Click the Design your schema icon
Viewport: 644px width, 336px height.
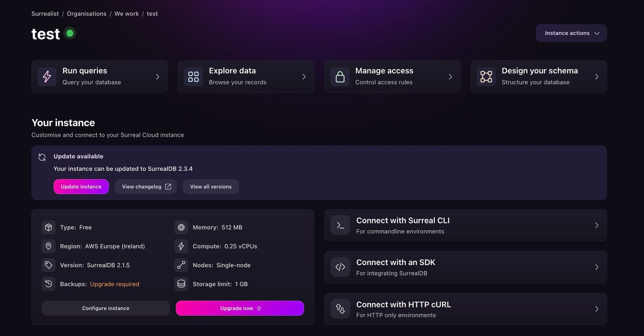pos(486,76)
